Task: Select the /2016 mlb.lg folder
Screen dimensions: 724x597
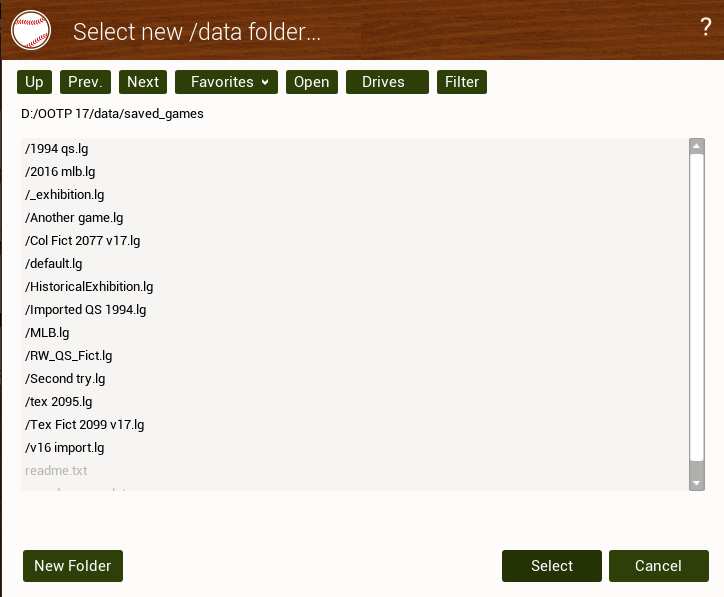Action: tap(355, 172)
